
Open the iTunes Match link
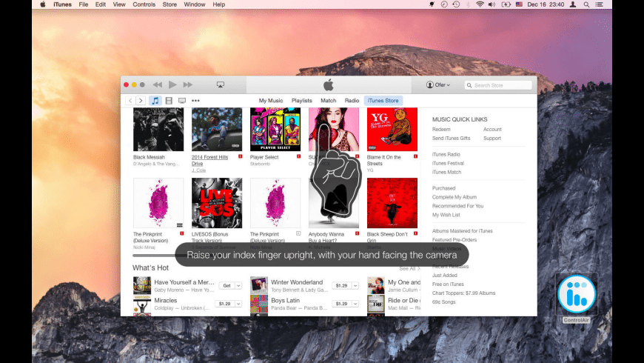tap(446, 173)
